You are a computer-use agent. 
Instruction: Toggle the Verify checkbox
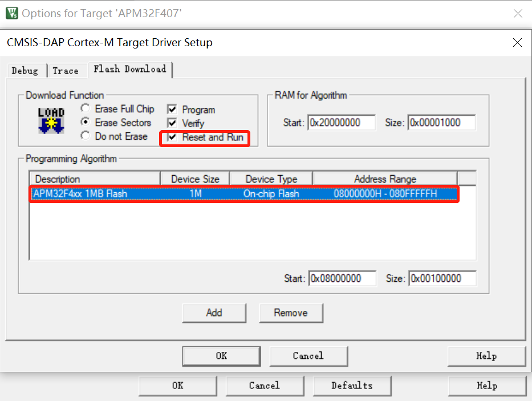(x=172, y=123)
